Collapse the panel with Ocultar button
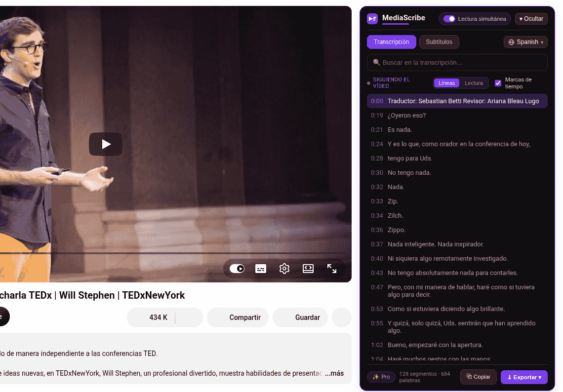563x392 pixels. click(531, 19)
